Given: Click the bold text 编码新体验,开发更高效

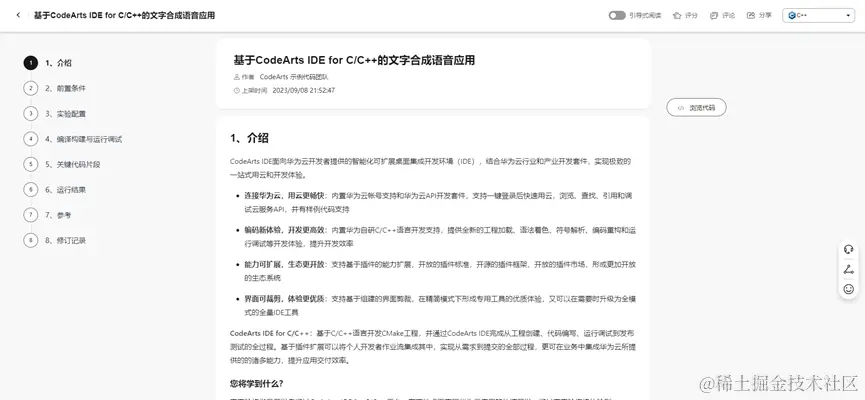Looking at the screenshot, I should (x=285, y=230).
